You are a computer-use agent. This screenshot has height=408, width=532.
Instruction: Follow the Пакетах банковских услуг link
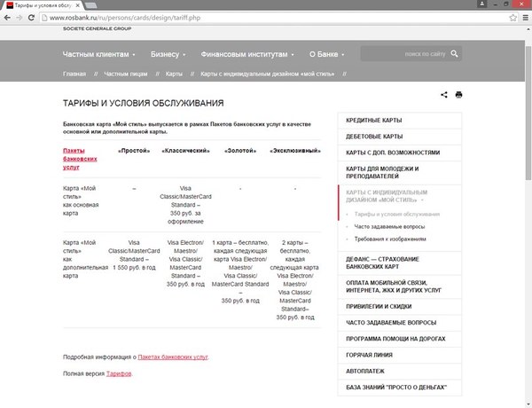[173, 357]
